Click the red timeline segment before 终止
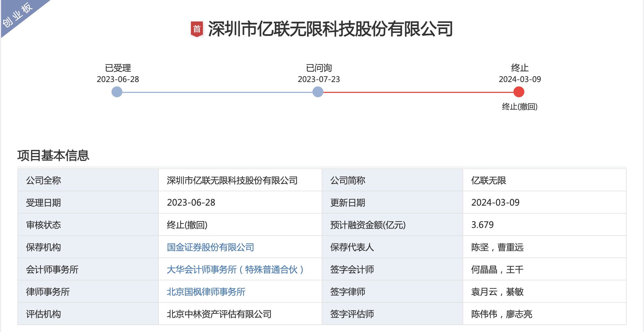Screen dimensions: 644x332 click(x=419, y=92)
